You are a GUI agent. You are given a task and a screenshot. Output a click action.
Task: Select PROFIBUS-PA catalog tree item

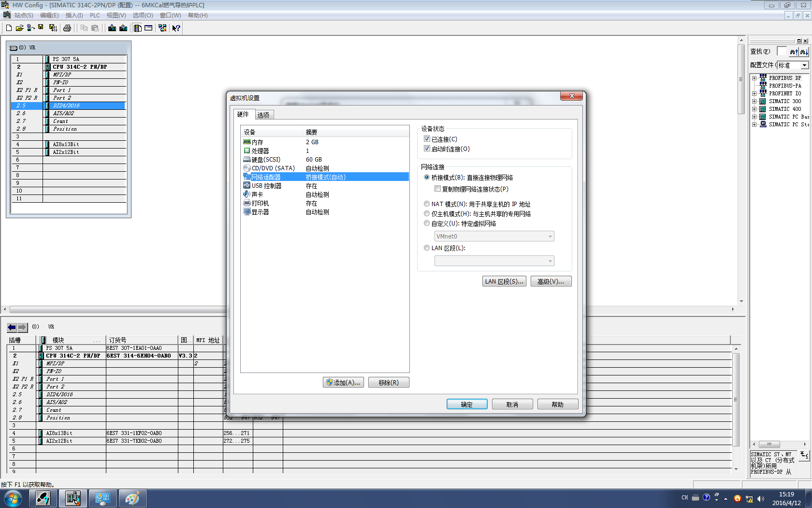point(785,86)
